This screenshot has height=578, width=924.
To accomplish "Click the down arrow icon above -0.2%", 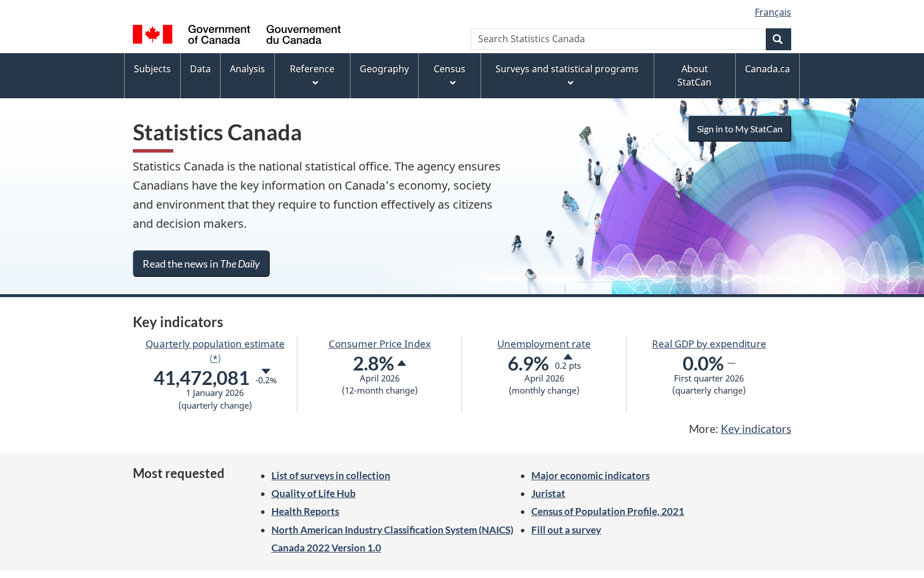I will click(x=266, y=371).
